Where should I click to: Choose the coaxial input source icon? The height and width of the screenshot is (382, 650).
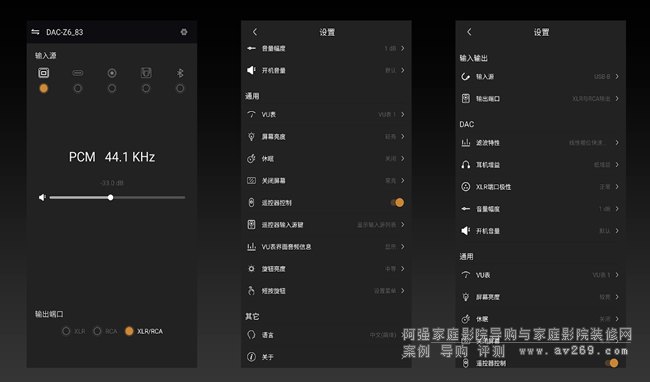[x=112, y=73]
